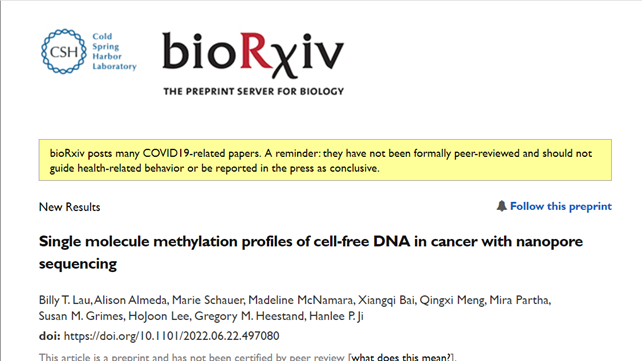Click the 'what does this mean?' link
Screen dimensions: 642x361
tap(401, 357)
